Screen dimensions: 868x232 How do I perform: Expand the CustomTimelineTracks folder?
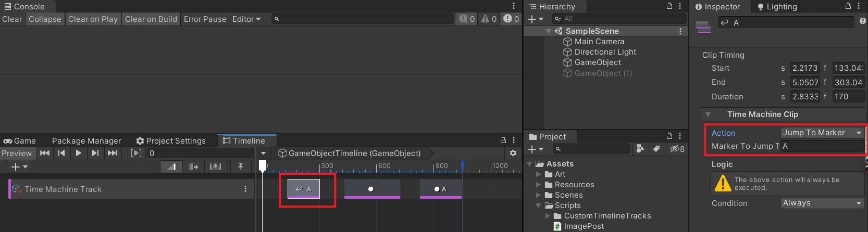[548, 216]
